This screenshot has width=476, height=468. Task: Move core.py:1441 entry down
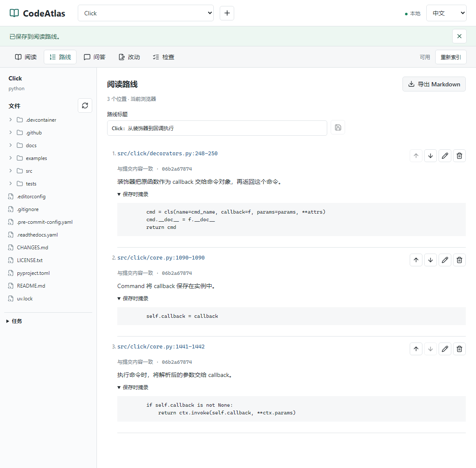tap(431, 349)
